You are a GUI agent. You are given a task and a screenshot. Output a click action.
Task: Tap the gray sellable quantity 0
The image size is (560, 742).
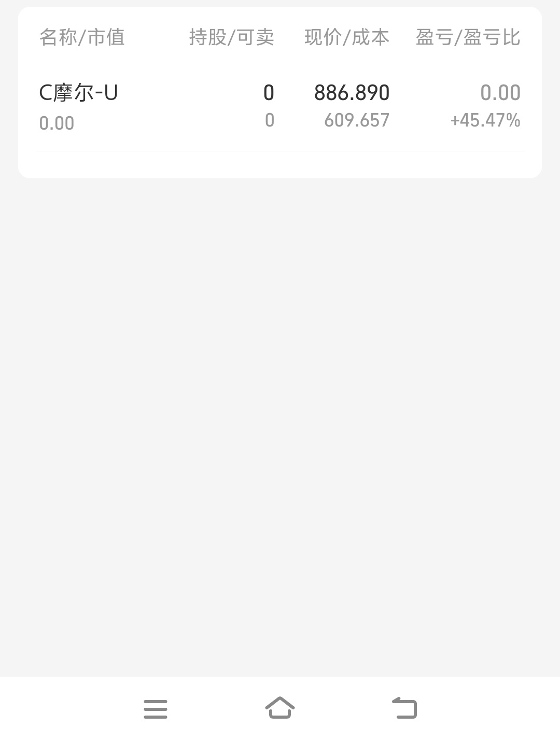pyautogui.click(x=269, y=120)
